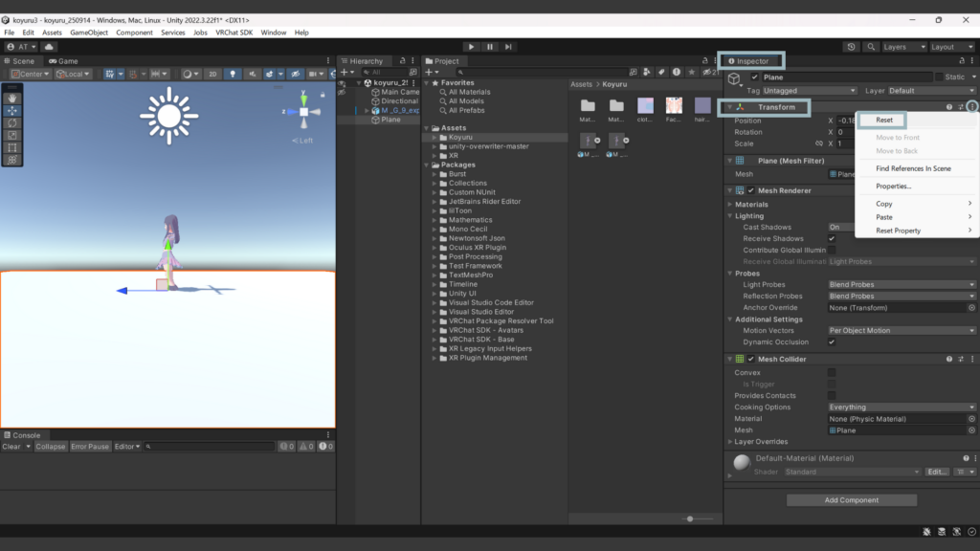Viewport: 980px width, 551px height.
Task: Toggle scene lighting with the lightbulb icon
Action: pyautogui.click(x=234, y=74)
